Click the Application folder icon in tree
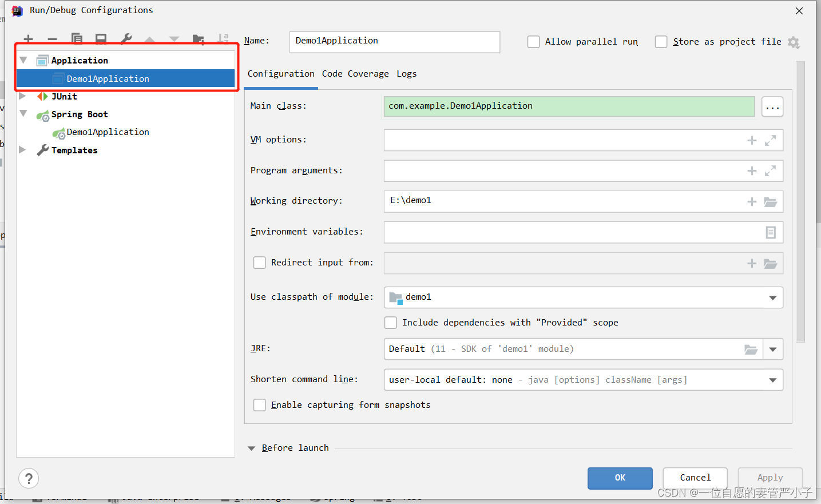Viewport: 821px width, 504px height. 42,61
